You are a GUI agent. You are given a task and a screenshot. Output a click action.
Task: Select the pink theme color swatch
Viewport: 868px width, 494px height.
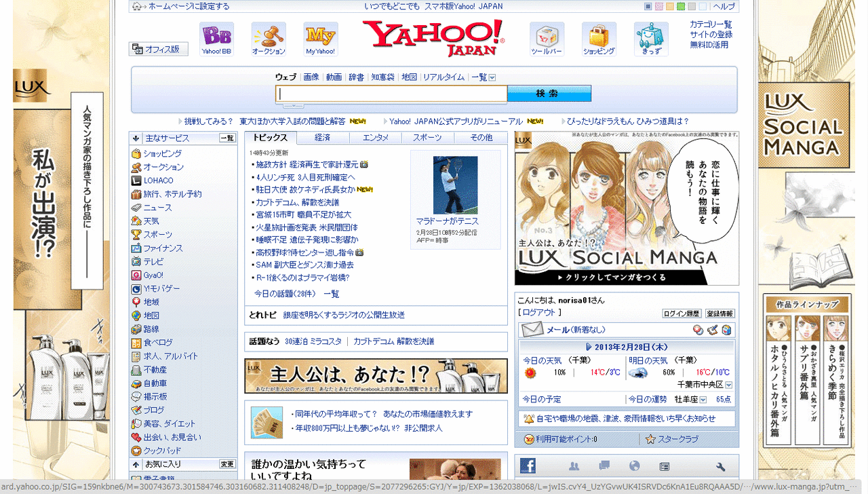pos(658,7)
